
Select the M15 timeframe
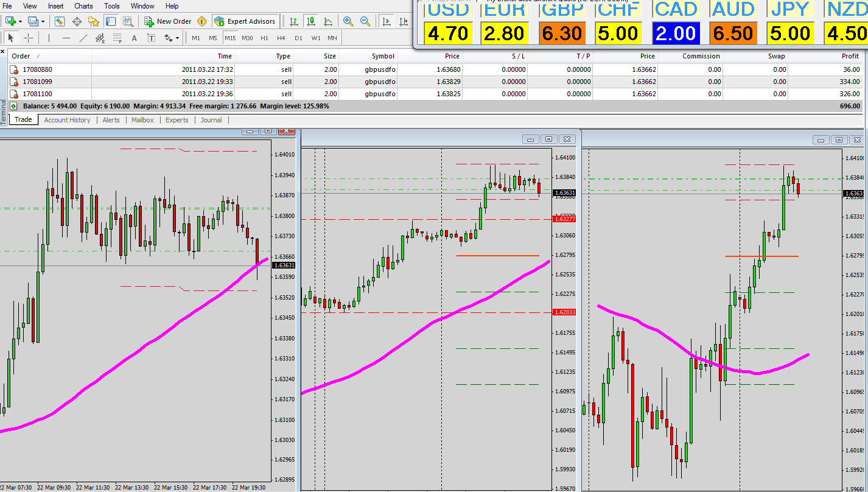pyautogui.click(x=230, y=38)
